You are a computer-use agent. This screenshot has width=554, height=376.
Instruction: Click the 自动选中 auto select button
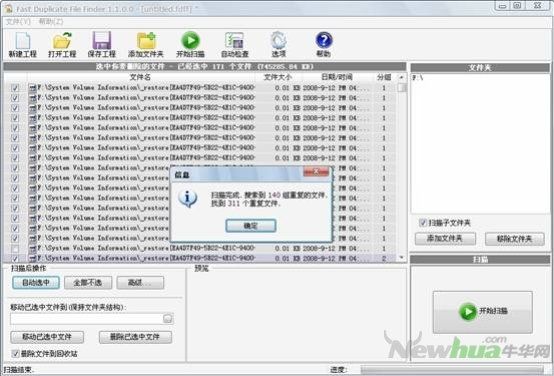[36, 283]
